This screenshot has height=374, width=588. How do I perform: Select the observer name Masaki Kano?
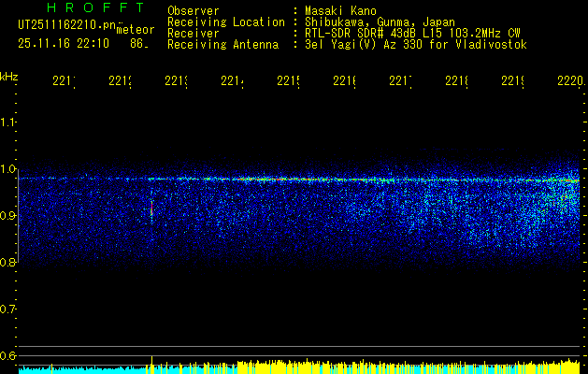pos(340,11)
